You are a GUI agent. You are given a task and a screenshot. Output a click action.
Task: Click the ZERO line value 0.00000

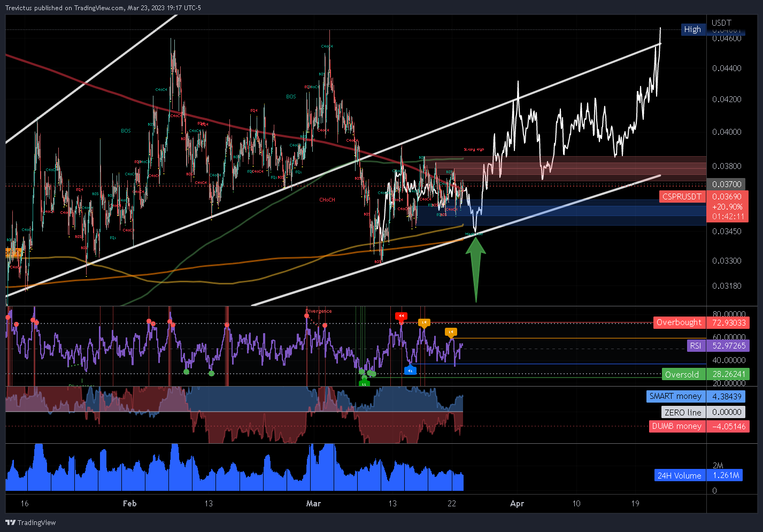727,412
